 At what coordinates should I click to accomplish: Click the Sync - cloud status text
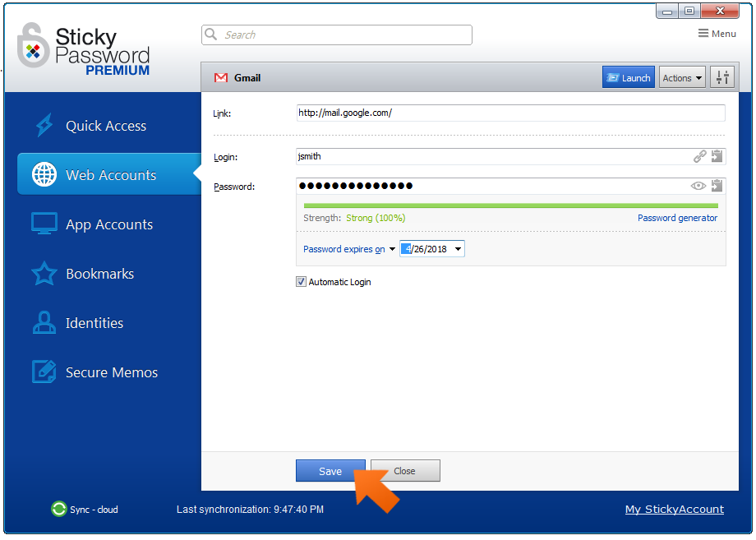(x=94, y=509)
